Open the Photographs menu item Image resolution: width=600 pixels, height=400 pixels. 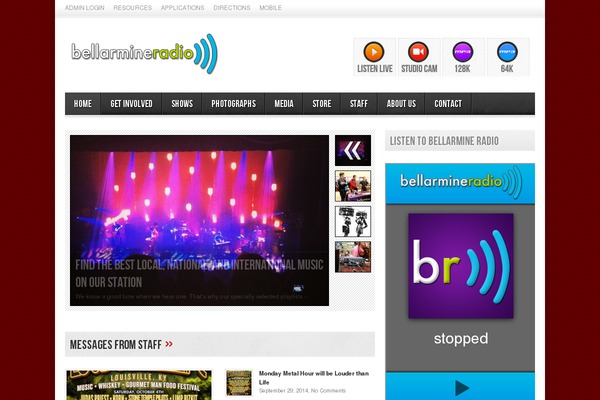coord(233,104)
